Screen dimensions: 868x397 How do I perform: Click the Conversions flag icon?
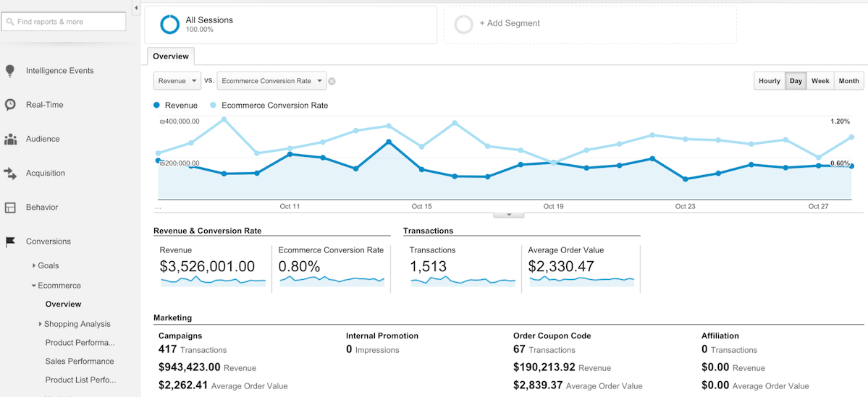pyautogui.click(x=10, y=242)
